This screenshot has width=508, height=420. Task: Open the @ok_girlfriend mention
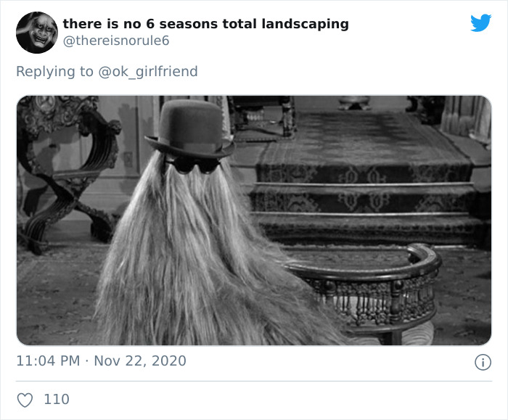[x=148, y=72]
